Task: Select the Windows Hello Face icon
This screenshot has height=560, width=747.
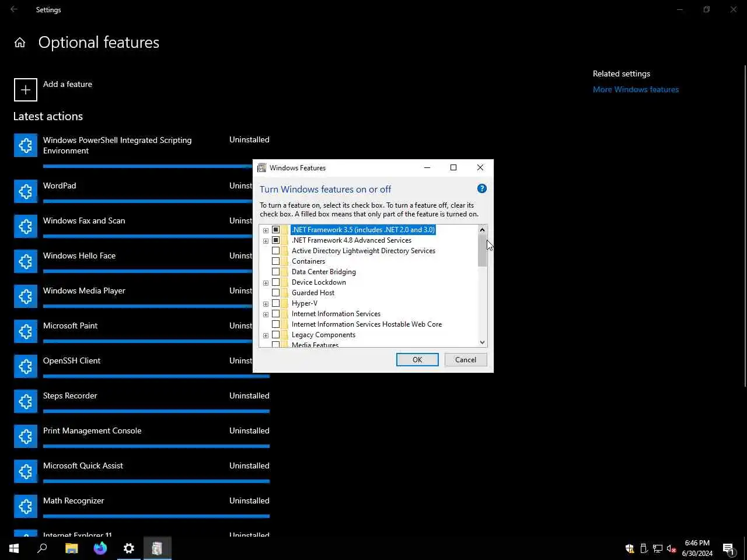Action: pyautogui.click(x=26, y=261)
